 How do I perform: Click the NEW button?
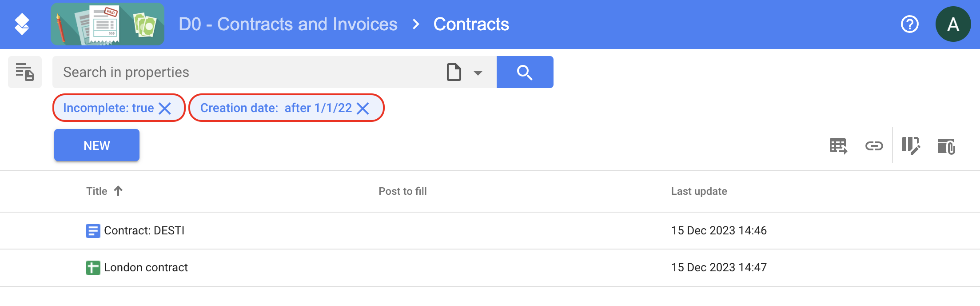tap(97, 145)
